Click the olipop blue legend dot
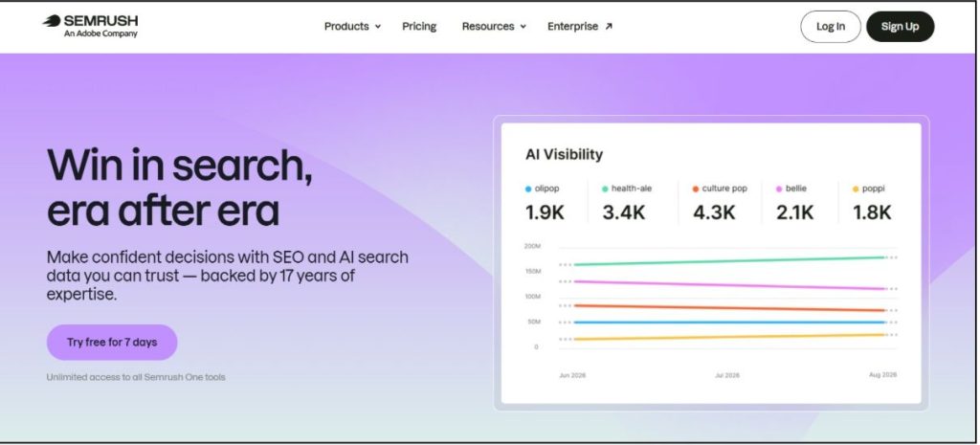The height and width of the screenshot is (445, 980). (528, 189)
